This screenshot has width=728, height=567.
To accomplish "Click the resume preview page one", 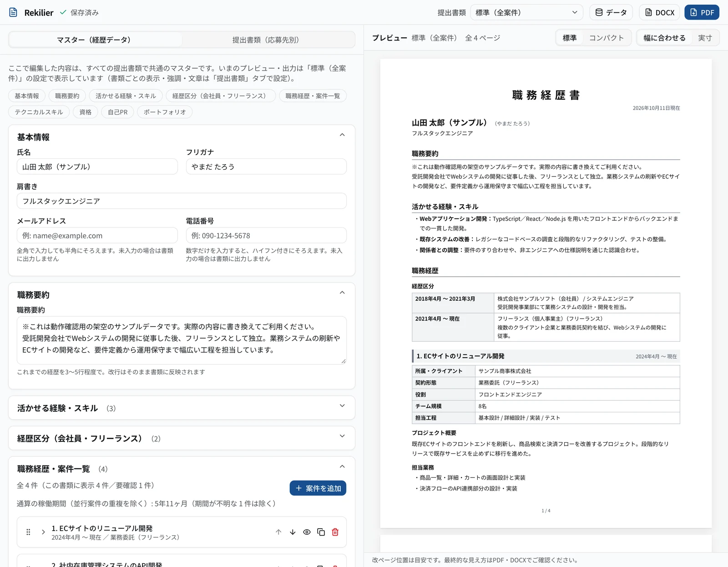I will click(x=546, y=293).
